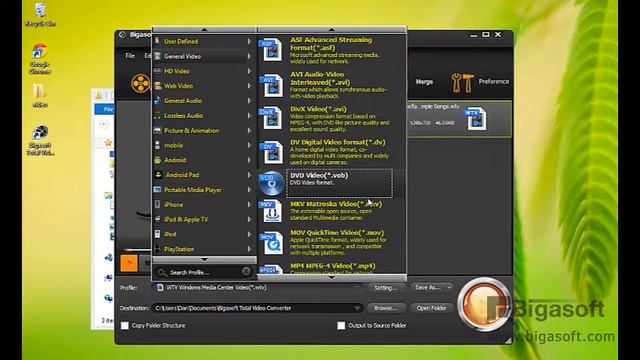This screenshot has height=360, width=640.
Task: Enable Output to Source Folder checkbox
Action: 341,325
